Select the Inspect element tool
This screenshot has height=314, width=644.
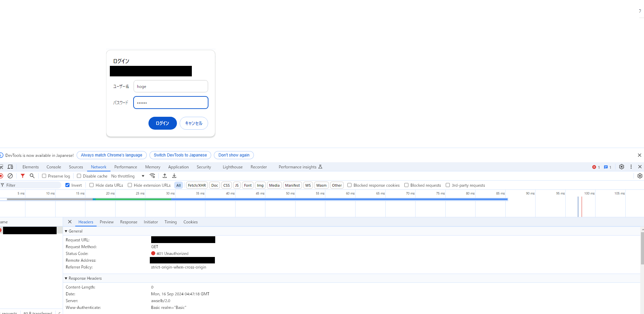(2, 167)
